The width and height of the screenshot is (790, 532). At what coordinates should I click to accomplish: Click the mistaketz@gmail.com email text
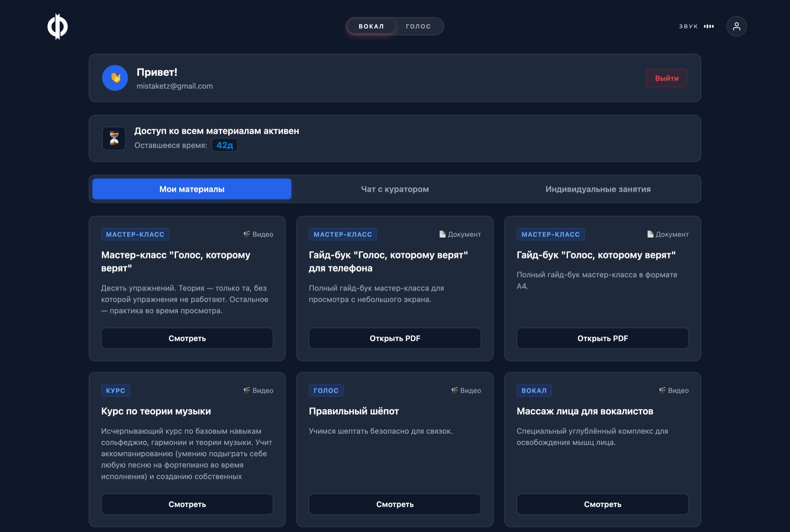[174, 86]
